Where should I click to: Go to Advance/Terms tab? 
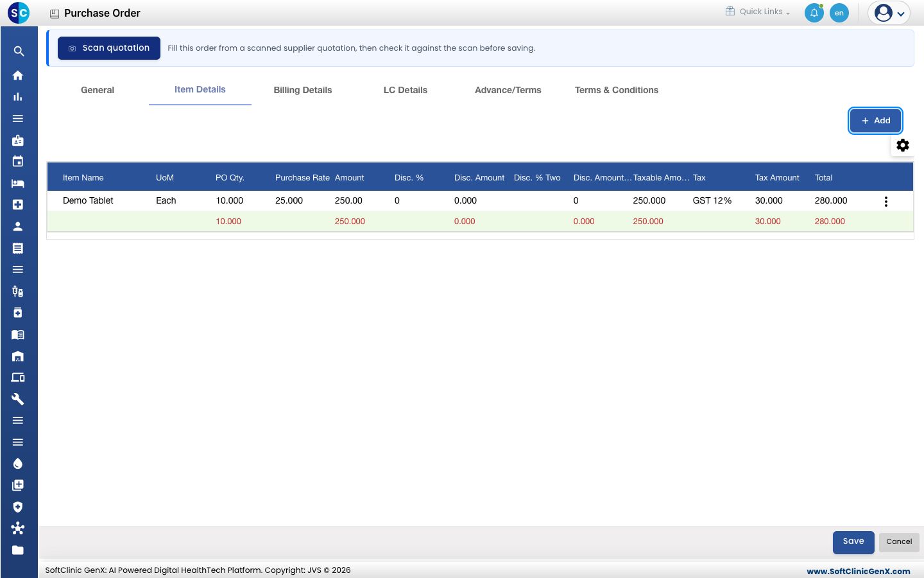tap(508, 90)
